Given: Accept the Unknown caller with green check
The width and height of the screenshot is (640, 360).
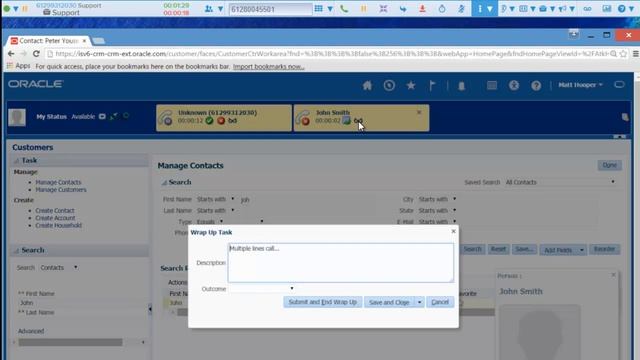Looking at the screenshot, I should pos(209,121).
